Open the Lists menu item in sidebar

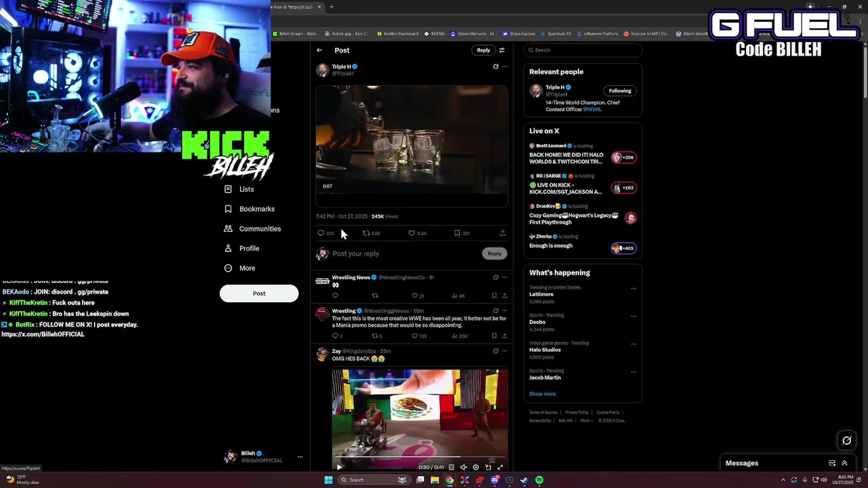(x=239, y=189)
